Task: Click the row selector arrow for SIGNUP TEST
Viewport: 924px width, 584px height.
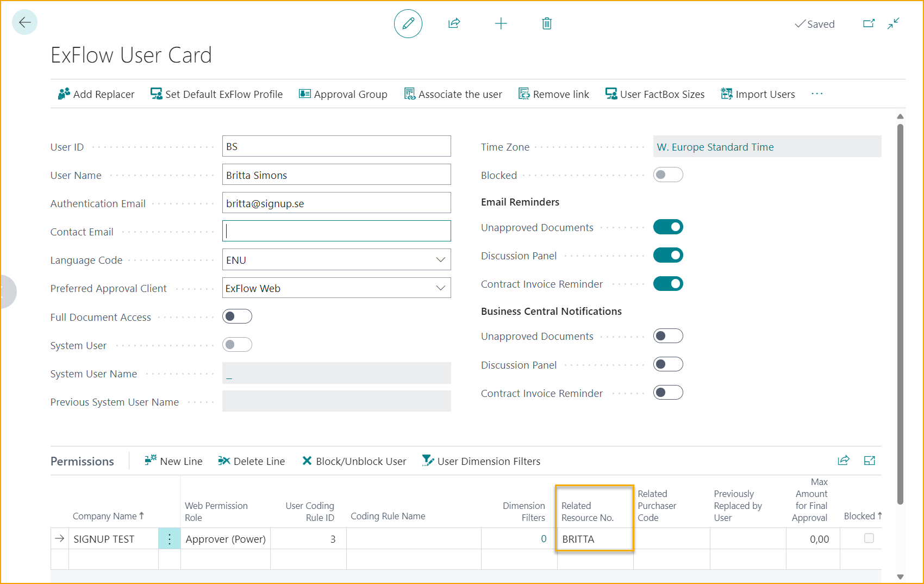Action: point(60,538)
